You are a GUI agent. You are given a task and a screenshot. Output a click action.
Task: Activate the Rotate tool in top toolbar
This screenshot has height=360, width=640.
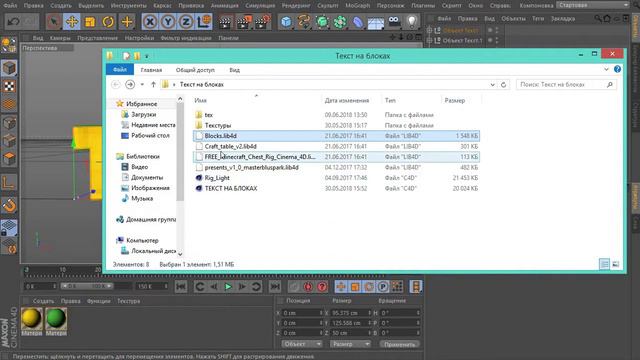(x=108, y=22)
